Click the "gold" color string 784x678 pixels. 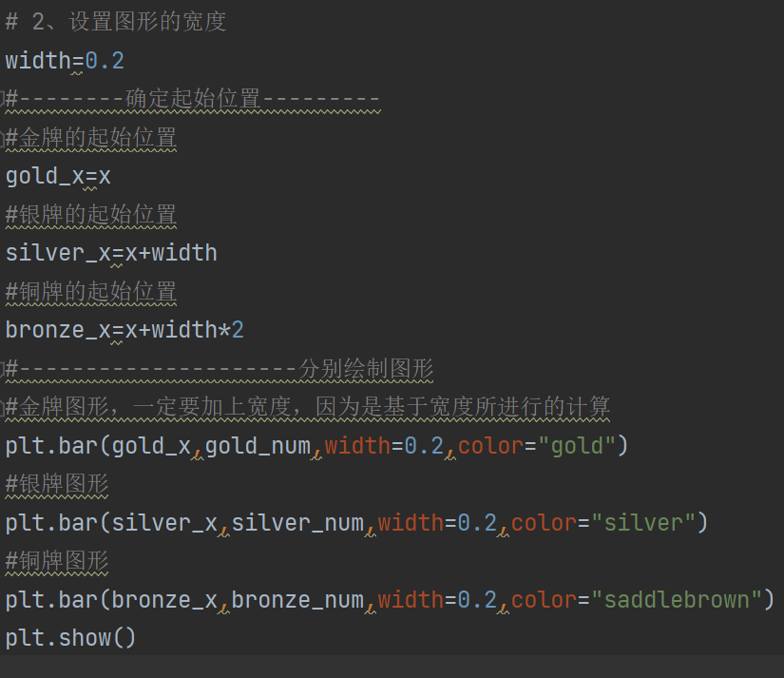tap(583, 445)
